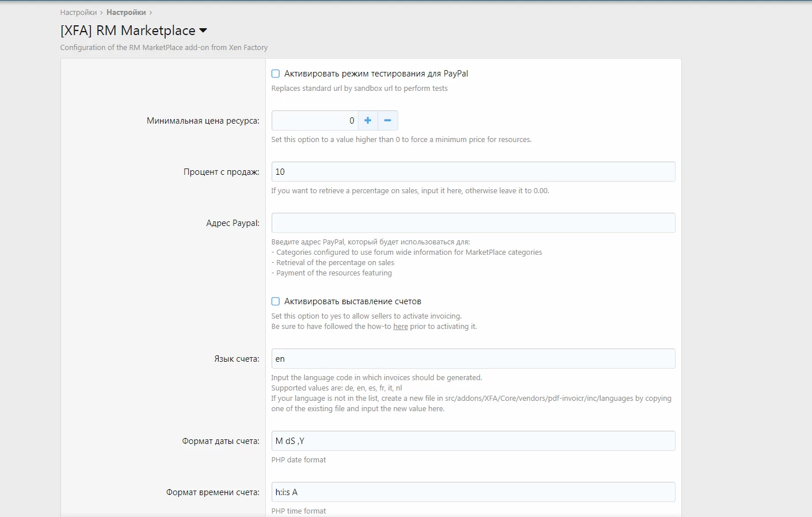812x517 pixels.
Task: Click 'If you want to retrieve a percentage' hint
Action: [x=410, y=191]
